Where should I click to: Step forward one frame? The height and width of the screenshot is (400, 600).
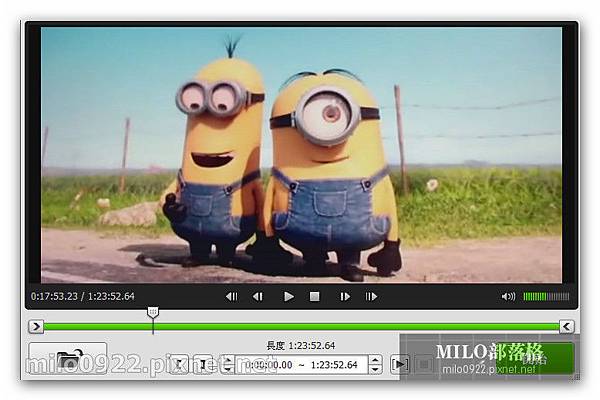click(345, 297)
